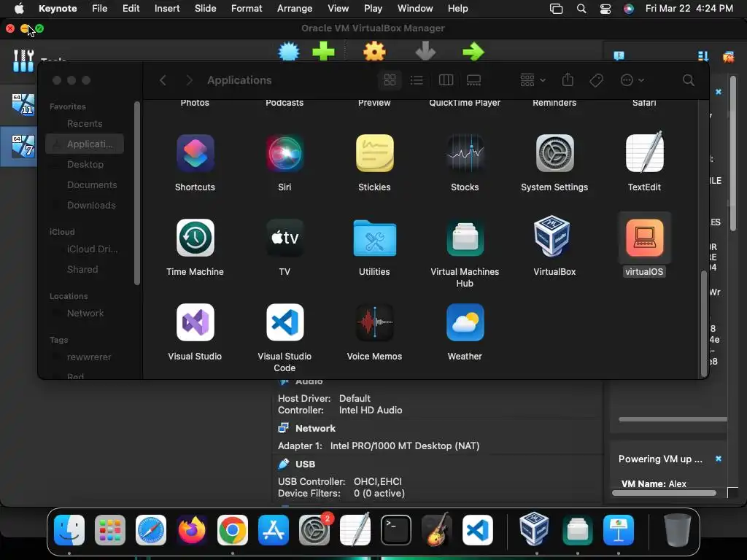This screenshot has width=747, height=560.
Task: Open System Settings in Applications
Action: (x=554, y=153)
